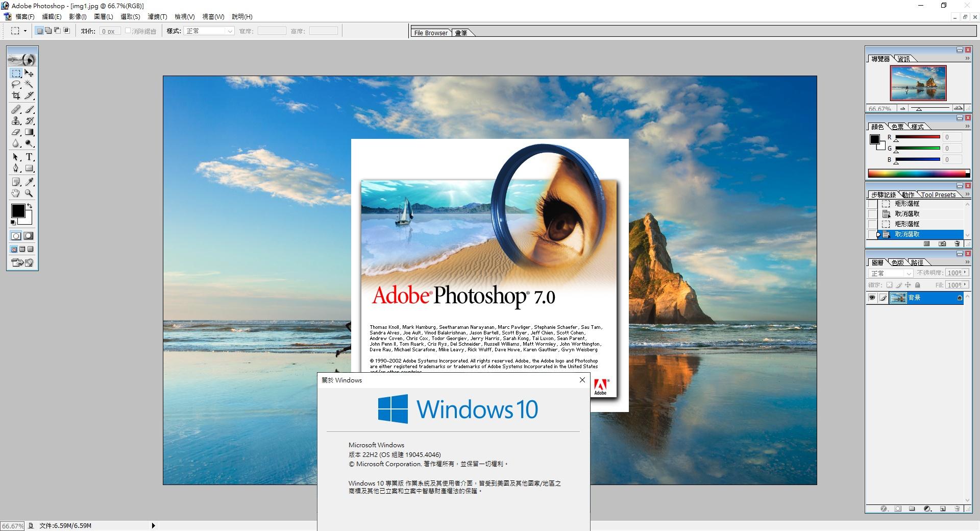980x531 pixels.
Task: Click Navigator thumbnail preview
Action: pos(918,83)
